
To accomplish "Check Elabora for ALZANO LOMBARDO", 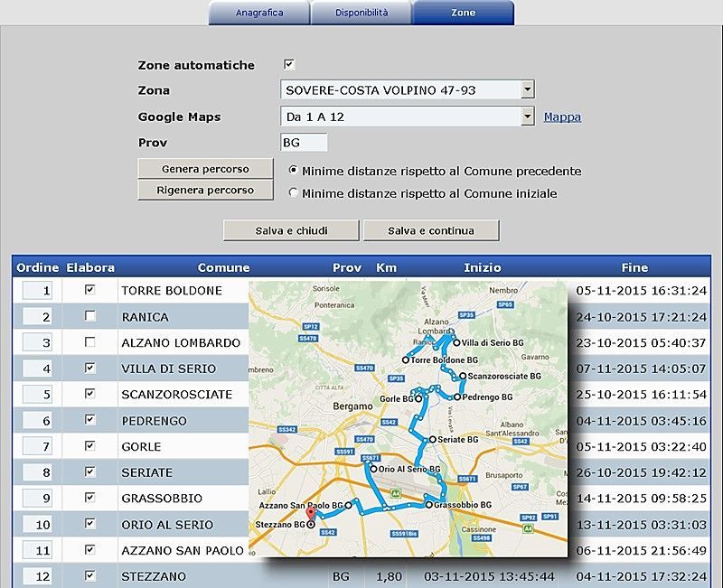I will click(89, 342).
